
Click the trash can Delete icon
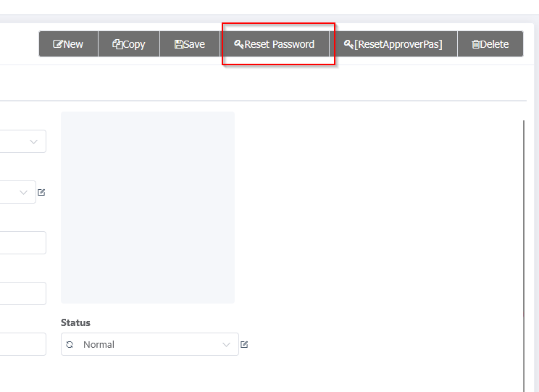(475, 44)
